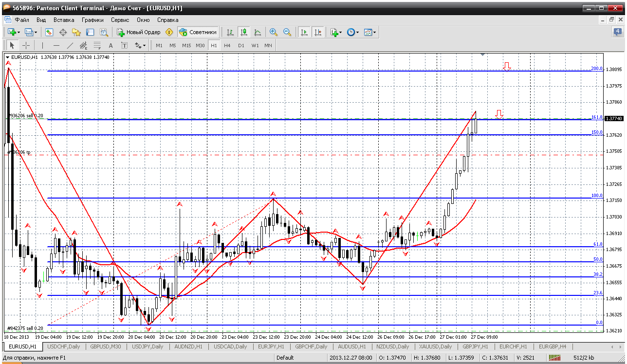The image size is (627, 364).
Task: Expand the Indicators dropdown arrow
Action: pos(341,32)
